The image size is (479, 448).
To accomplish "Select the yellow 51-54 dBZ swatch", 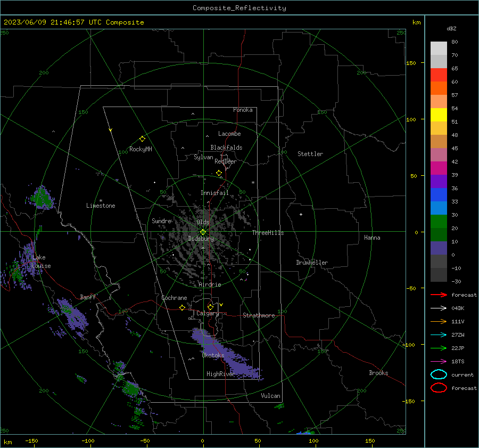I will 439,115.
